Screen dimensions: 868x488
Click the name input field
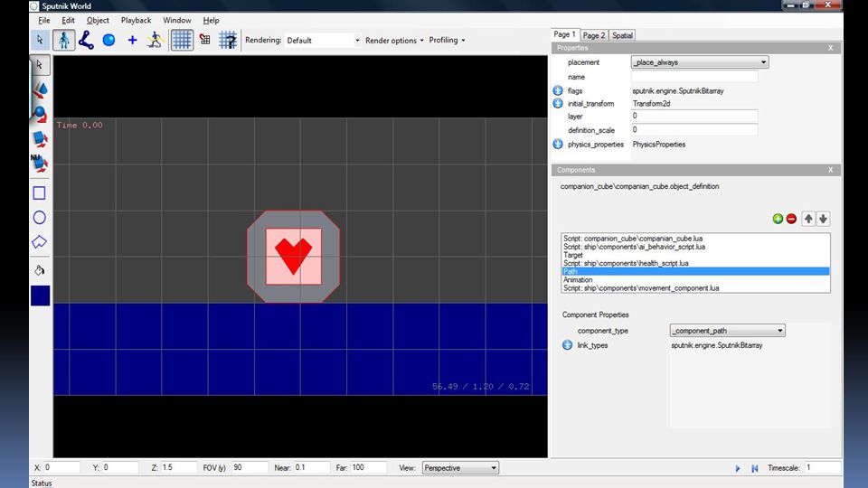click(694, 77)
